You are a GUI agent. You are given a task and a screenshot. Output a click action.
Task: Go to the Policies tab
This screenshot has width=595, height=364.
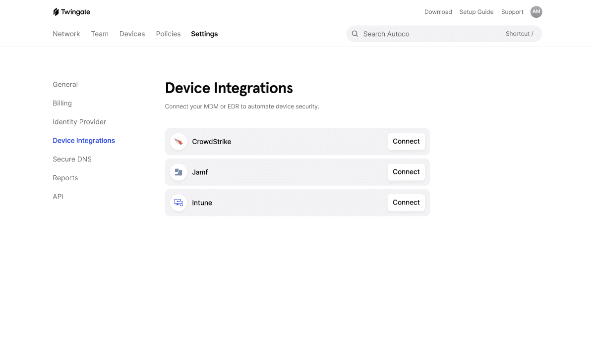coord(169,34)
